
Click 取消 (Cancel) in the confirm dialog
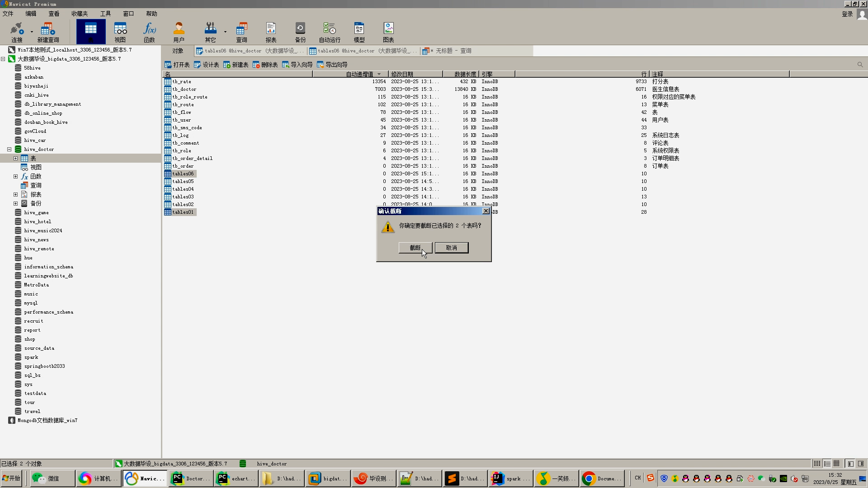451,248
